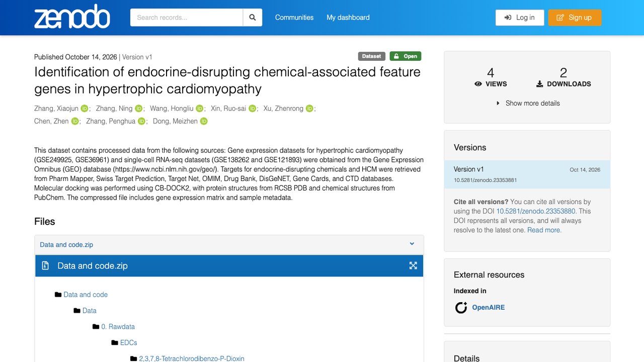This screenshot has height=362, width=644.
Task: Go to Communities page
Action: point(294,17)
